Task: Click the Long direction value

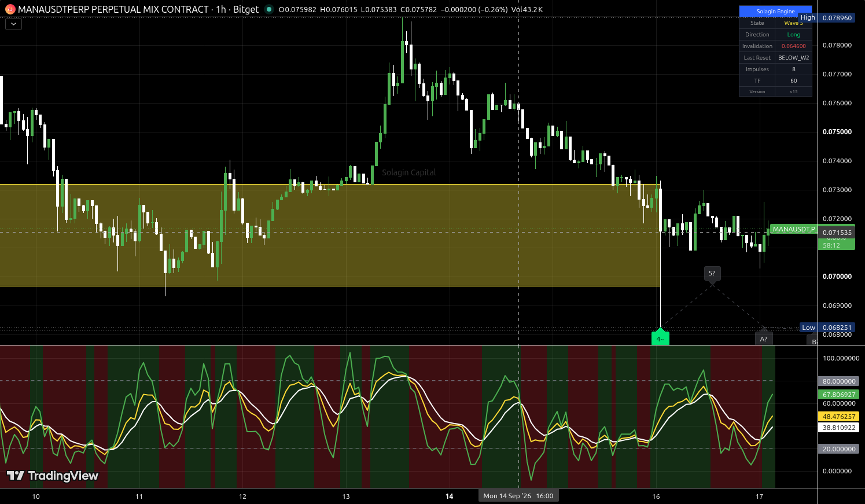Action: click(793, 35)
